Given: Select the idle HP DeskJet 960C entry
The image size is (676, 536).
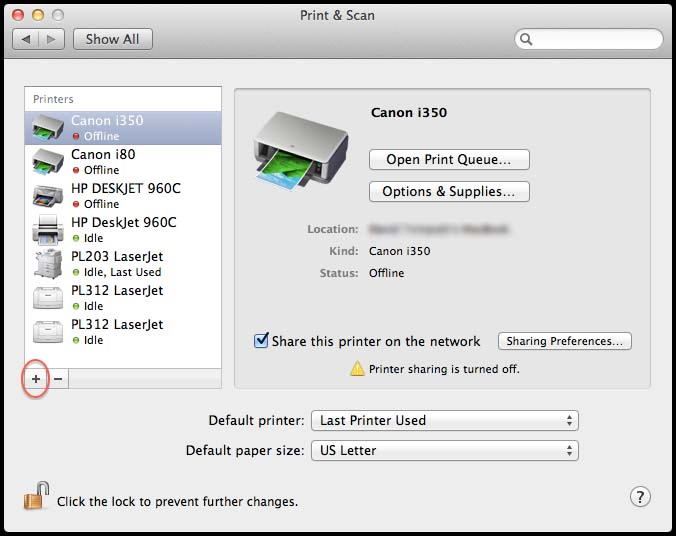Looking at the screenshot, I should pos(123,229).
